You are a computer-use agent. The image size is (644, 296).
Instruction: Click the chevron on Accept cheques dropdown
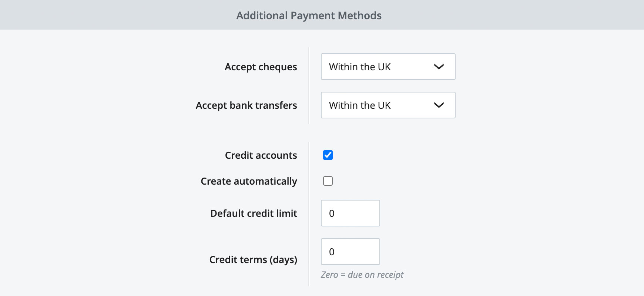coord(439,67)
